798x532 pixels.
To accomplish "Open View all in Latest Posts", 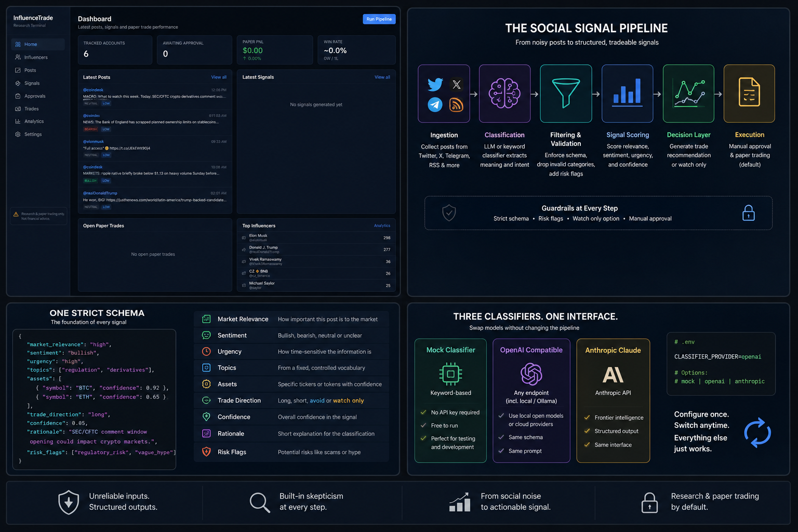I will click(219, 77).
